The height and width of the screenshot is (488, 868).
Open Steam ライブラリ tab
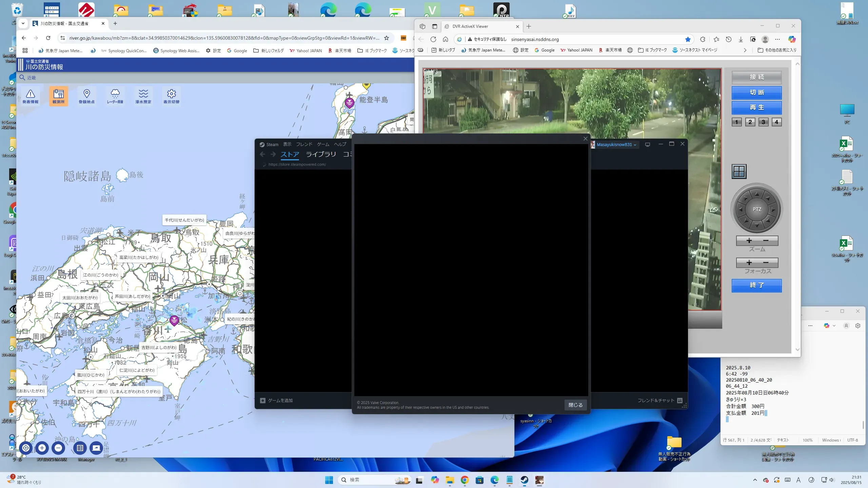[x=321, y=155]
